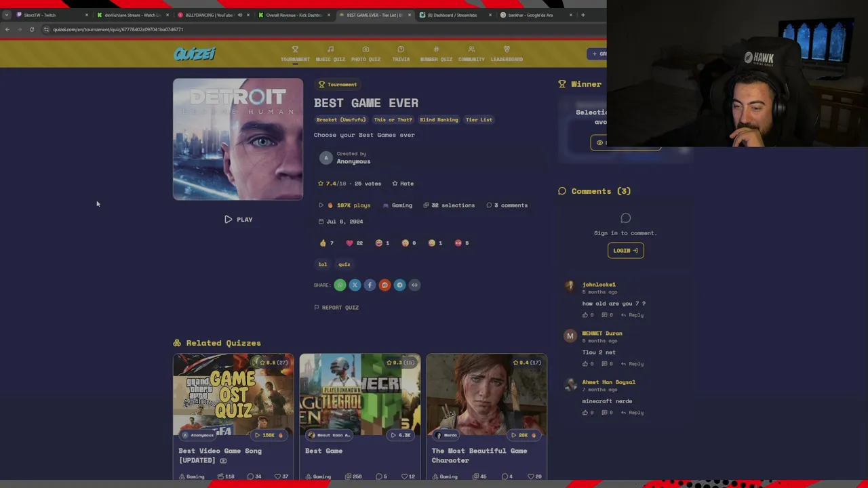Share via X (Twitter) icon
868x488 pixels.
point(355,285)
